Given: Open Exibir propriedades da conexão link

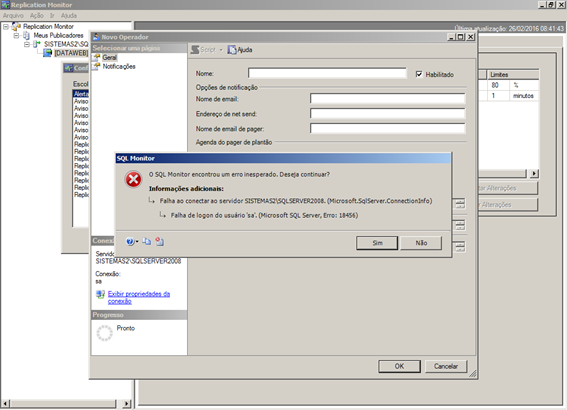Looking at the screenshot, I should pyautogui.click(x=139, y=297).
